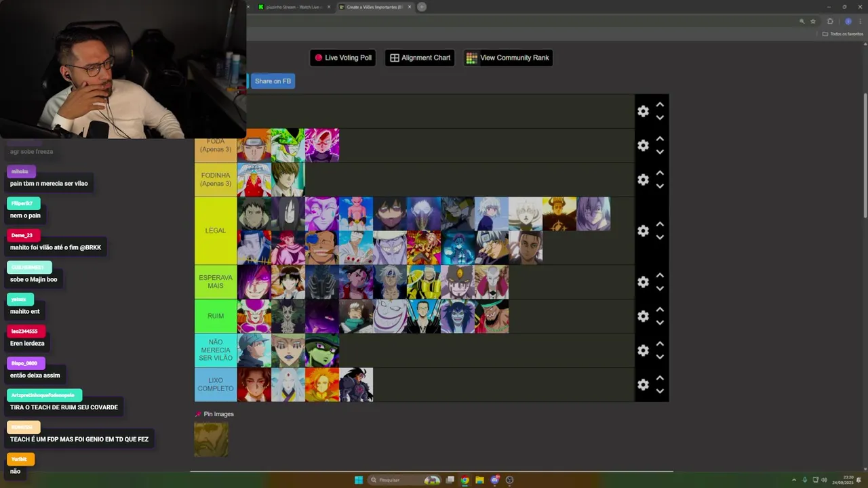868x488 pixels.
Task: Open settings gear for the FODINHA tier
Action: pos(643,180)
